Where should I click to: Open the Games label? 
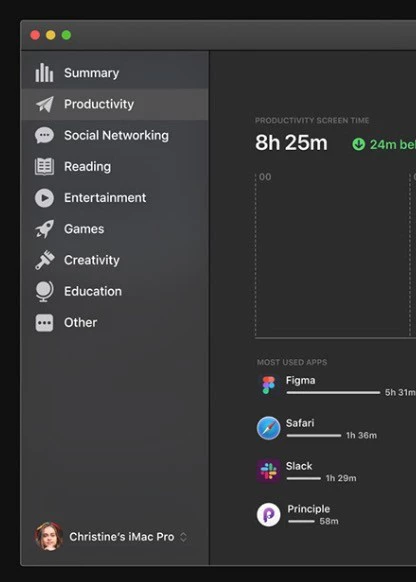tap(84, 229)
